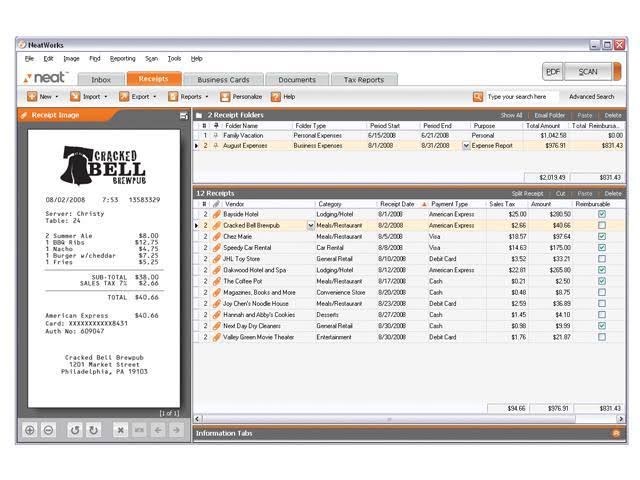
Task: Click the paperclip icon for JHL Toy Store
Action: coord(216,259)
